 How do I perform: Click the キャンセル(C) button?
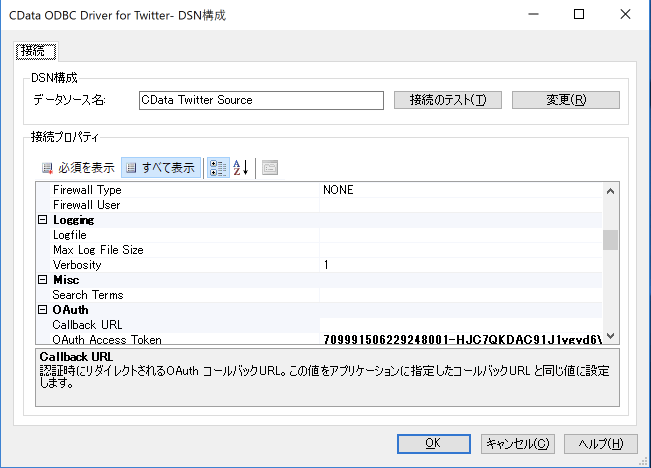(517, 443)
